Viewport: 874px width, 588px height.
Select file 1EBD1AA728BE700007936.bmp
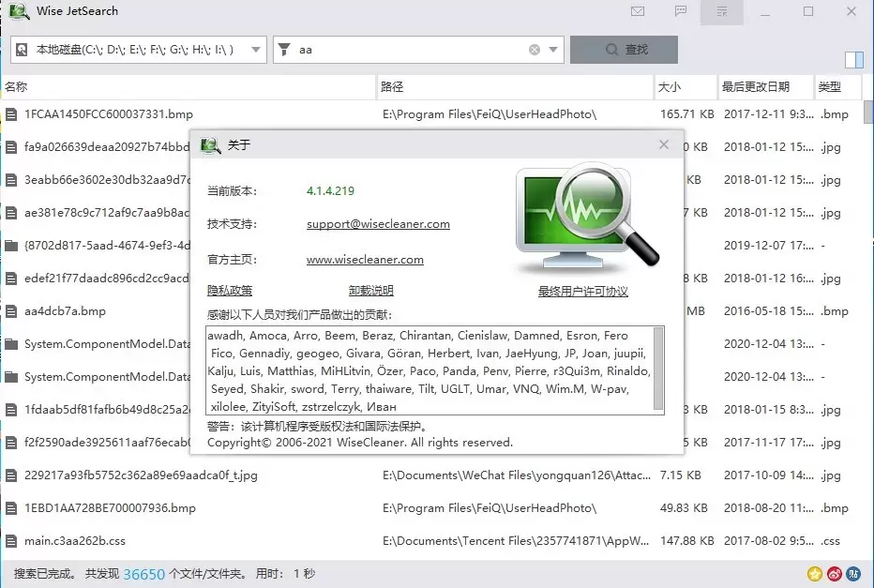(x=111, y=508)
